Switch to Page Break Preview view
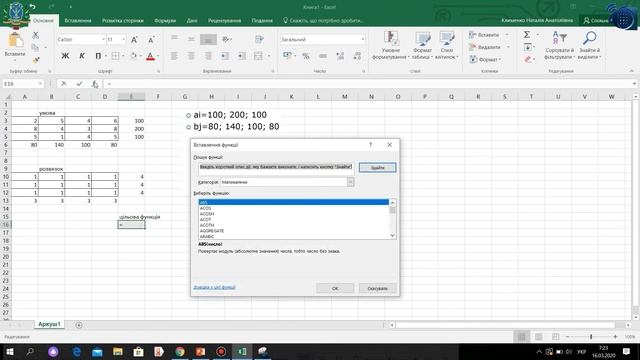Image resolution: width=640 pixels, height=360 pixels. [556, 337]
